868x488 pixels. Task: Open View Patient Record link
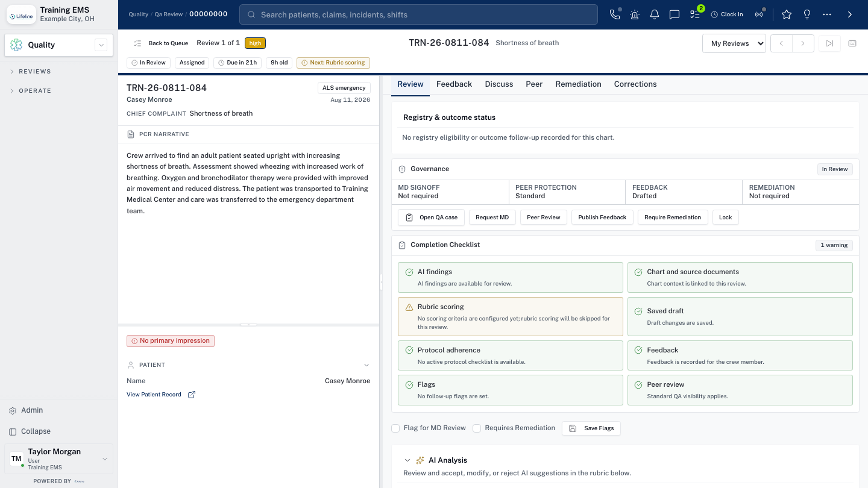pos(154,395)
